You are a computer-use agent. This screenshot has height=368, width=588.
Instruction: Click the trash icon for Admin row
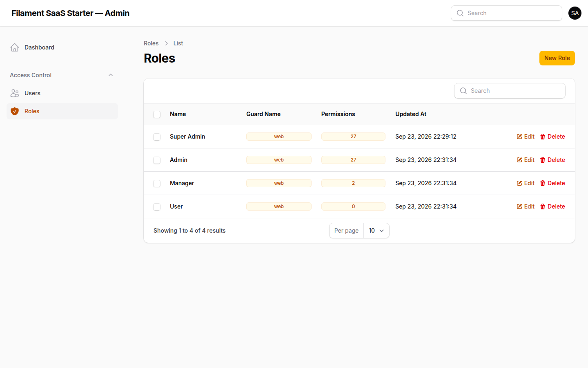(x=543, y=160)
